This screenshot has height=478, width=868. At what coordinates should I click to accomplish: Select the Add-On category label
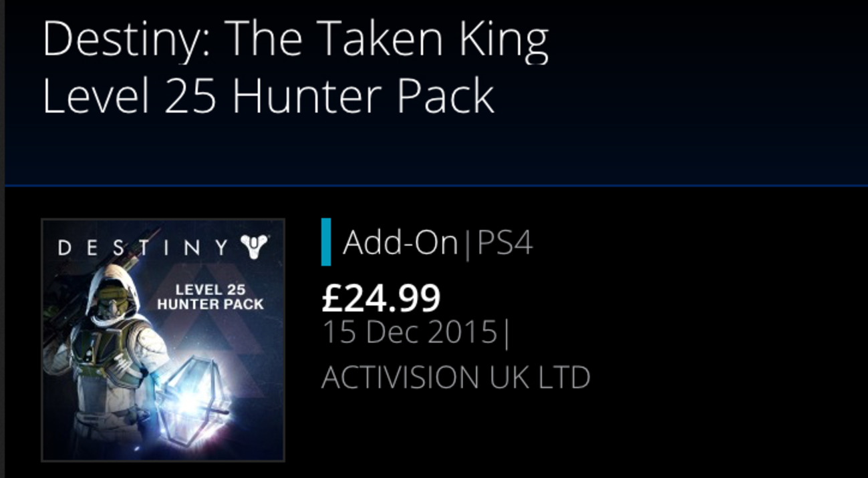coord(400,243)
